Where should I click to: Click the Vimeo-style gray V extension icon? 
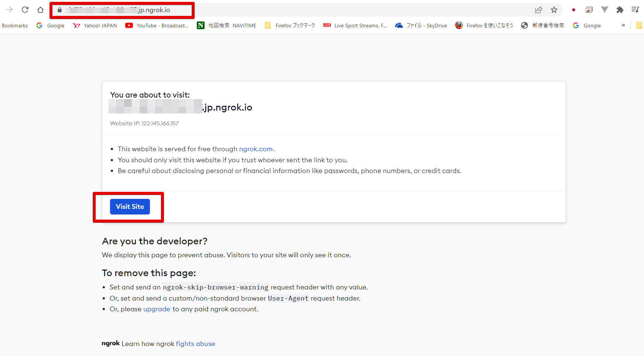604,10
